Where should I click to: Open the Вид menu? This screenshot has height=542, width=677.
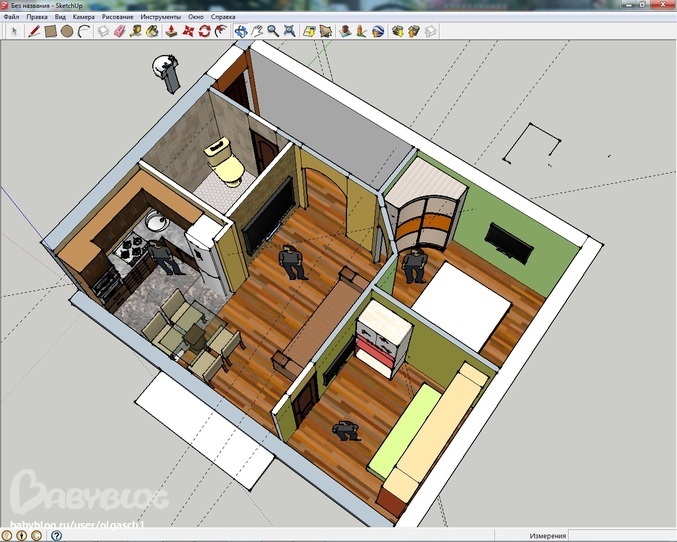(x=61, y=17)
